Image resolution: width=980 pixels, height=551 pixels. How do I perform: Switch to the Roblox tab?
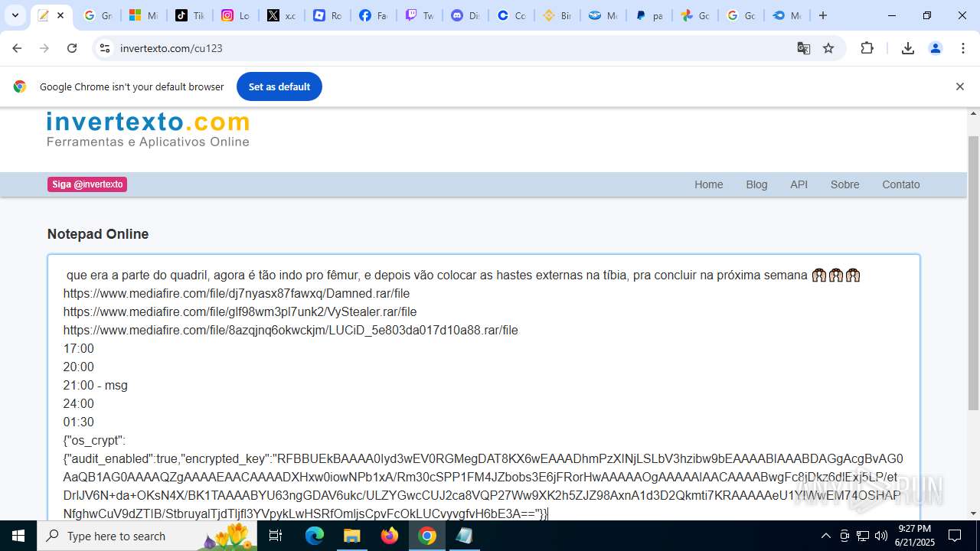(327, 15)
